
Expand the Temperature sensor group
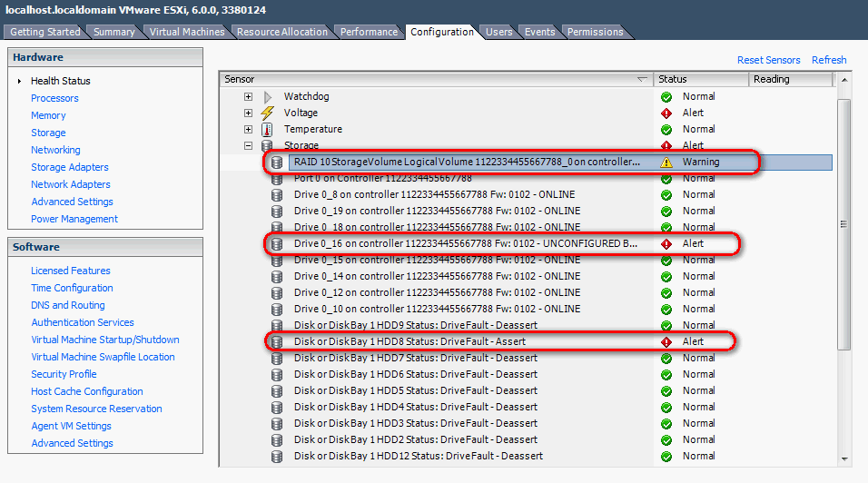pos(248,130)
